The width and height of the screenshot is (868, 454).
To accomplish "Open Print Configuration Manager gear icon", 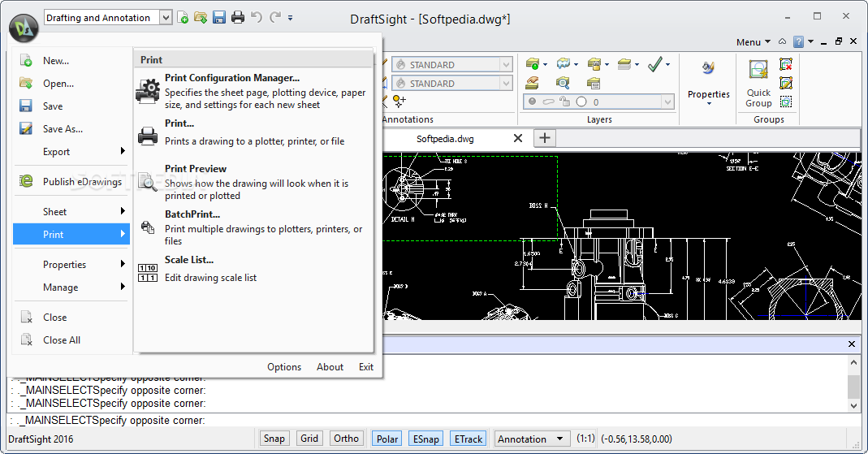I will click(x=148, y=91).
